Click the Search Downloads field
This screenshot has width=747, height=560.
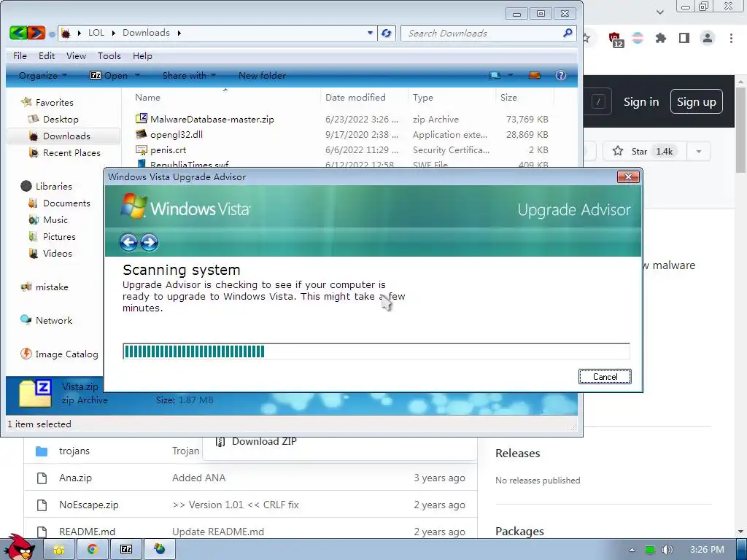pyautogui.click(x=488, y=33)
